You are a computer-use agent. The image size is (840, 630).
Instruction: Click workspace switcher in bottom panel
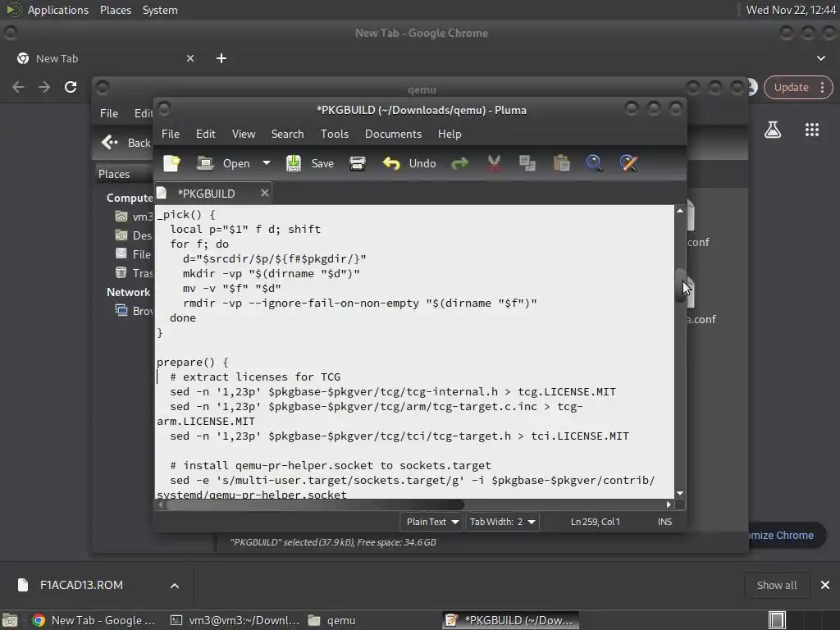pos(777,620)
